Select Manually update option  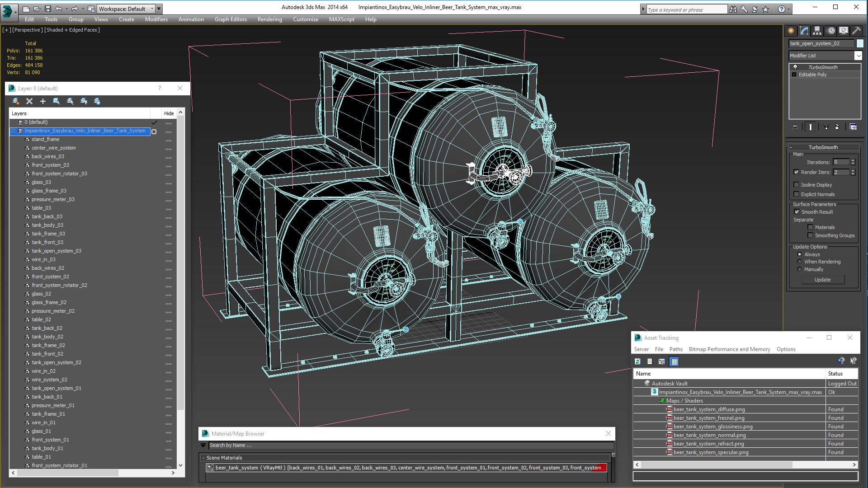[x=799, y=269]
